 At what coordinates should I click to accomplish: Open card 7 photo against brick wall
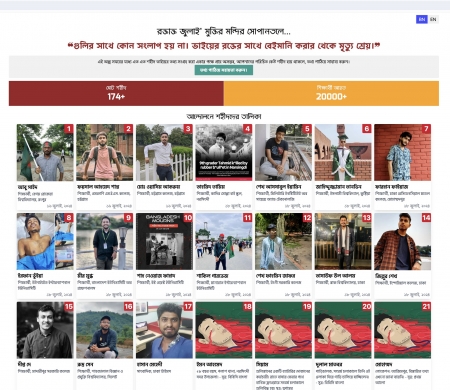[x=402, y=152]
